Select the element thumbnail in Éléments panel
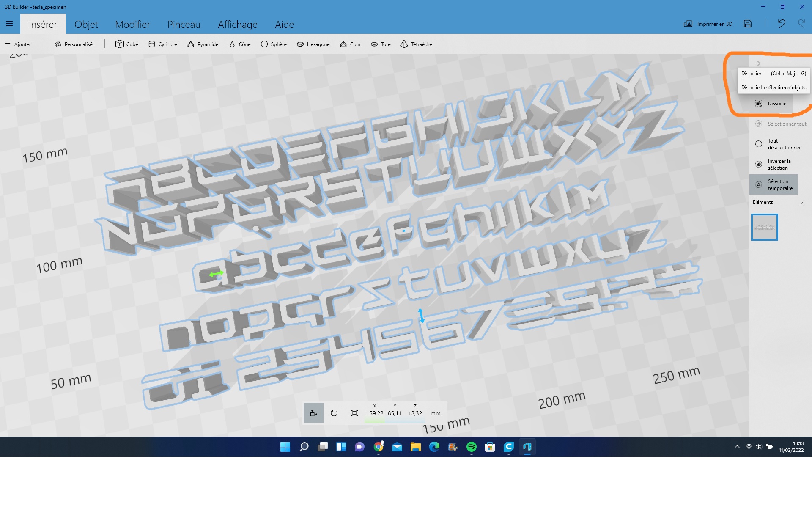This screenshot has width=812, height=506. [765, 227]
